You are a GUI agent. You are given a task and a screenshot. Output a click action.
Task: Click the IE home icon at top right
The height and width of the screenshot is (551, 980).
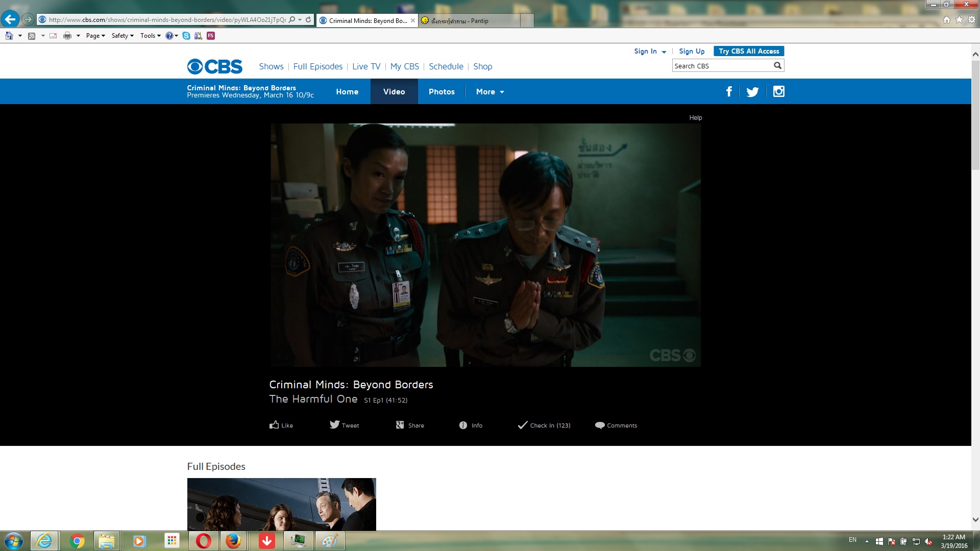pyautogui.click(x=947, y=20)
